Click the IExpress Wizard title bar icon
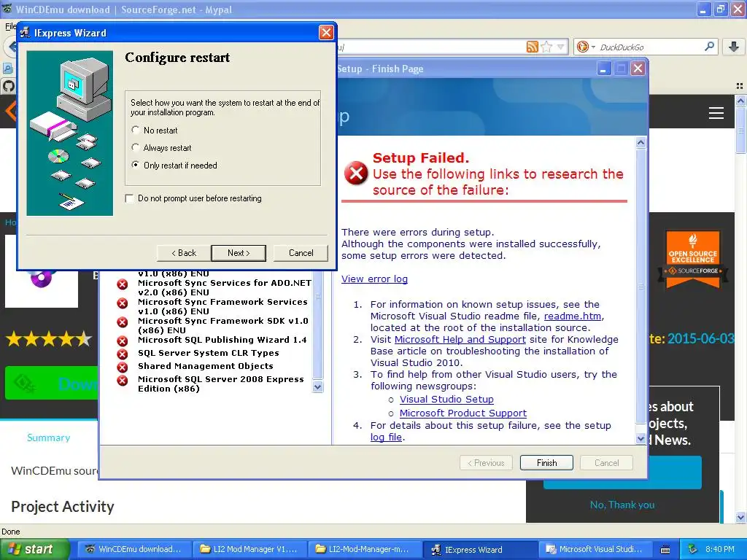747x560 pixels. click(x=25, y=32)
